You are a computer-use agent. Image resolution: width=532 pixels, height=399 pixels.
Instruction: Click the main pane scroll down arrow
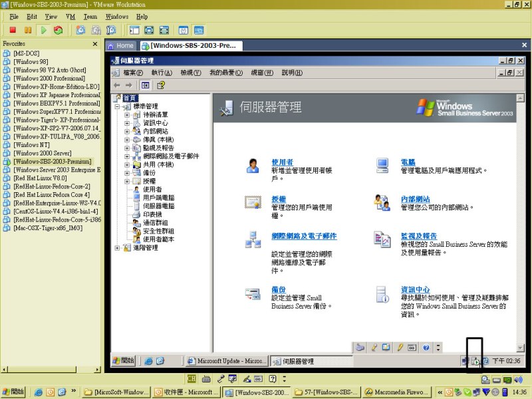coord(520,348)
